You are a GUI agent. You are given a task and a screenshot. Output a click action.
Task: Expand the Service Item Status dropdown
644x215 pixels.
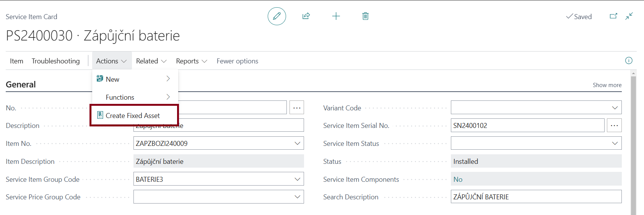pos(615,143)
